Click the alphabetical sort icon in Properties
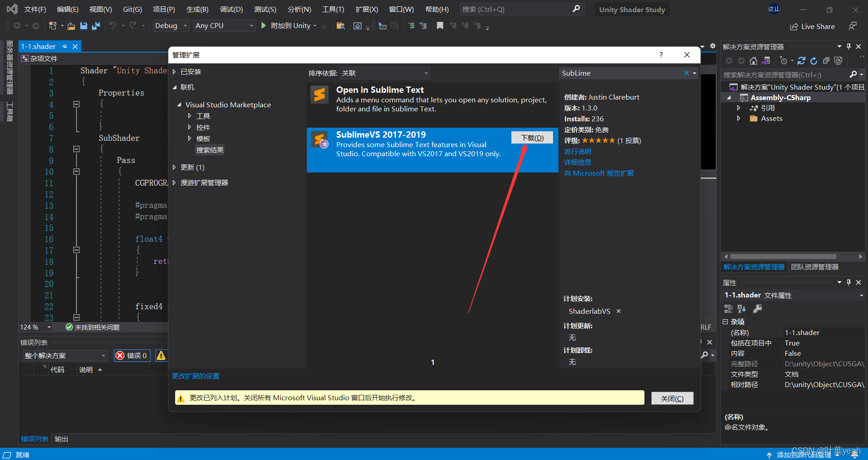 [x=742, y=309]
